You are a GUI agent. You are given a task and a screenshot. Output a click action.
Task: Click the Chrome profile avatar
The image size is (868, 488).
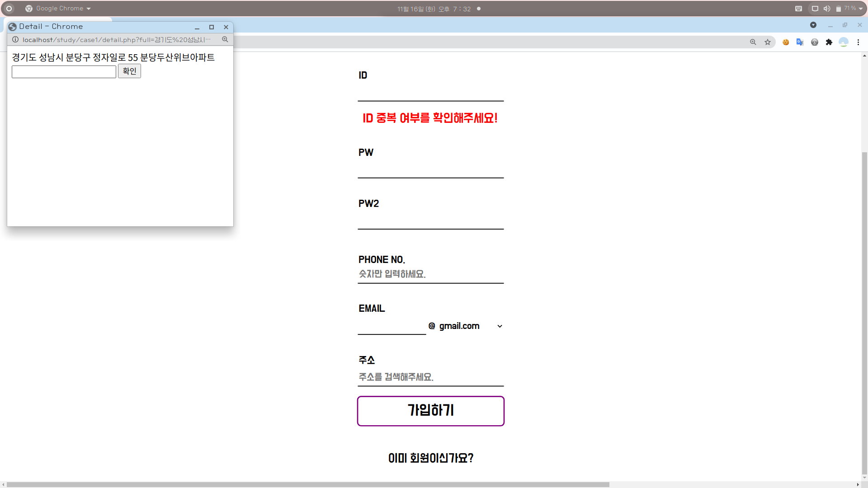click(843, 42)
